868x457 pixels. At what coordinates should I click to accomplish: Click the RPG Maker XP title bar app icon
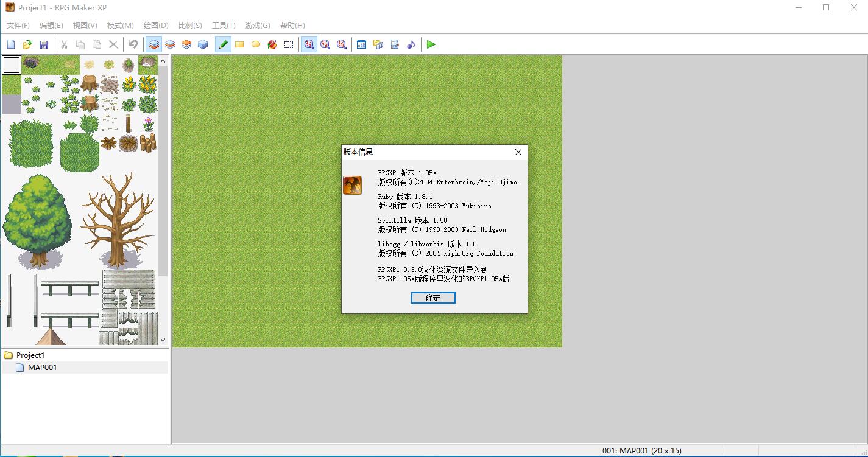coord(10,7)
